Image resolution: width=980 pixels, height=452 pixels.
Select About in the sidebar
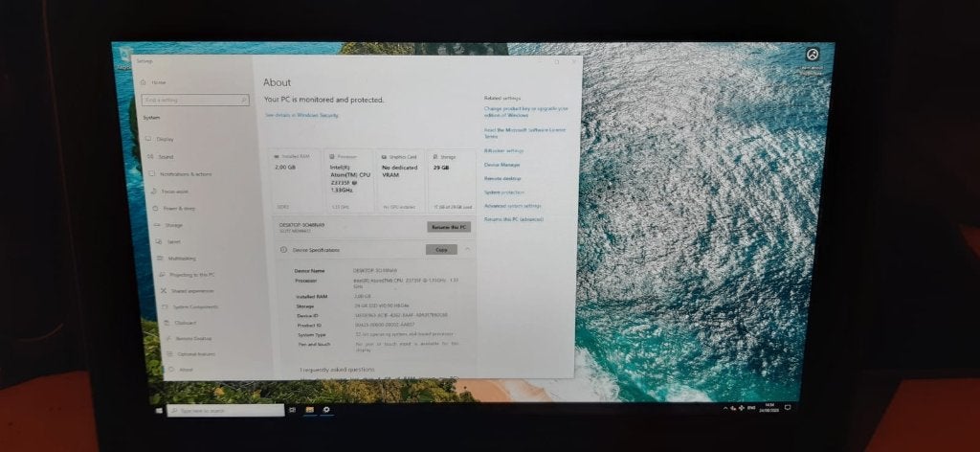pyautogui.click(x=181, y=370)
